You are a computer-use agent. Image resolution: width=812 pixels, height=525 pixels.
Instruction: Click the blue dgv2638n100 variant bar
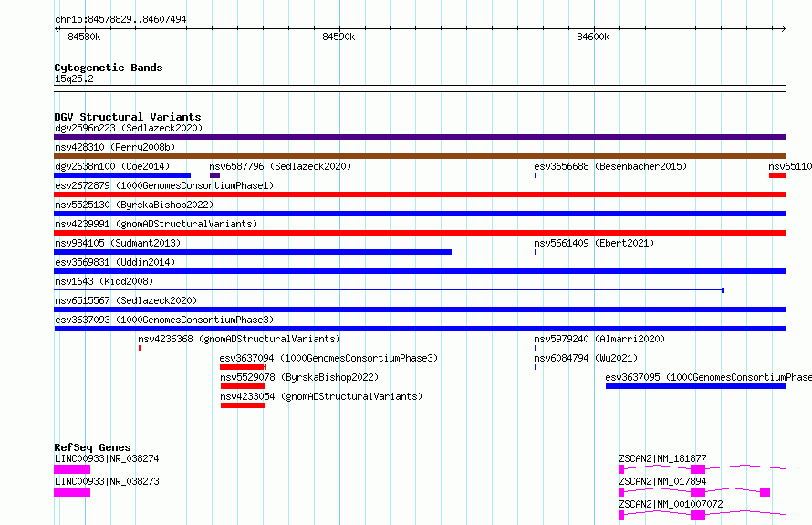[x=122, y=175]
